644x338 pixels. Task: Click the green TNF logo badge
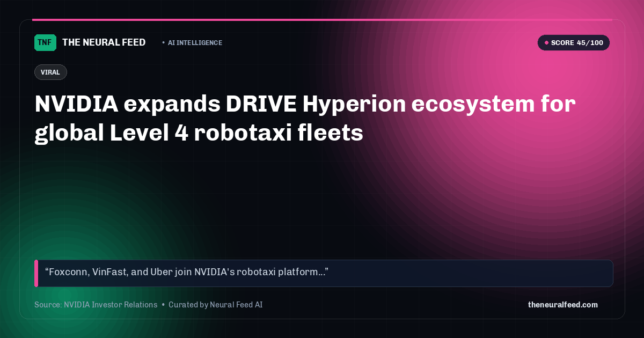45,42
